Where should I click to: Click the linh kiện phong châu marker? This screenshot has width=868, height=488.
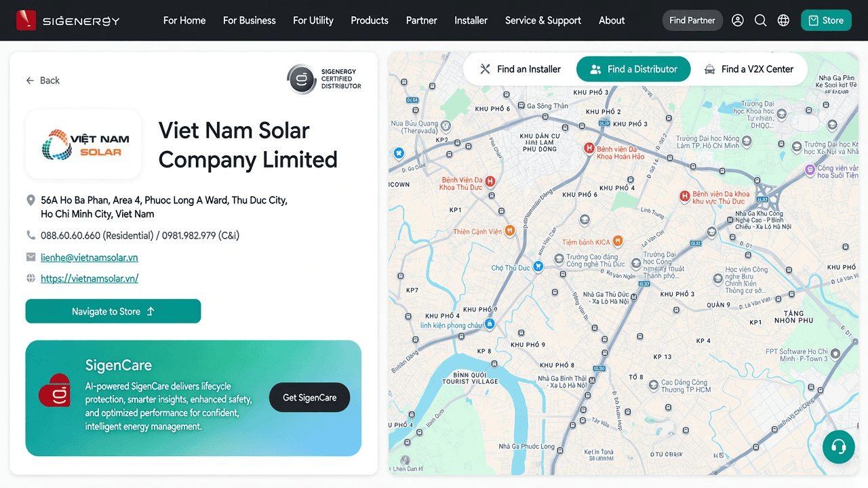pyautogui.click(x=490, y=325)
